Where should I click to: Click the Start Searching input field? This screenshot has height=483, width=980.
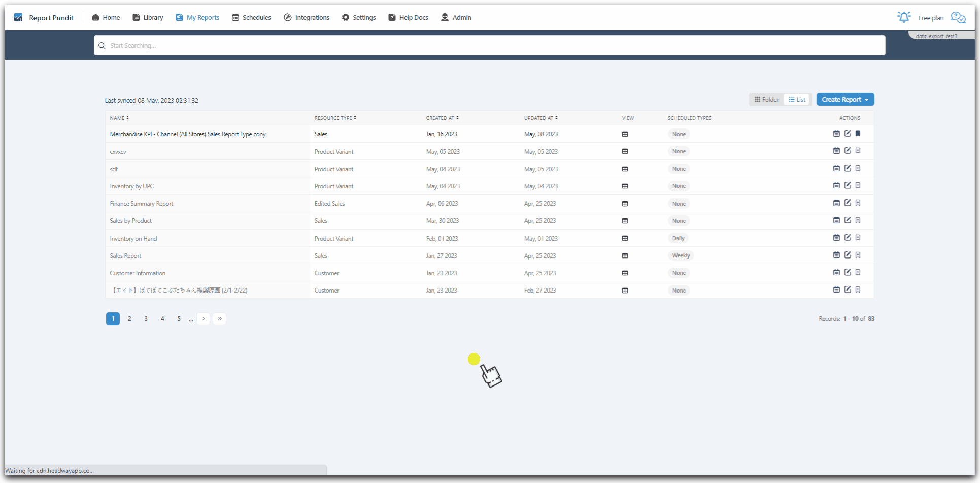pyautogui.click(x=489, y=45)
